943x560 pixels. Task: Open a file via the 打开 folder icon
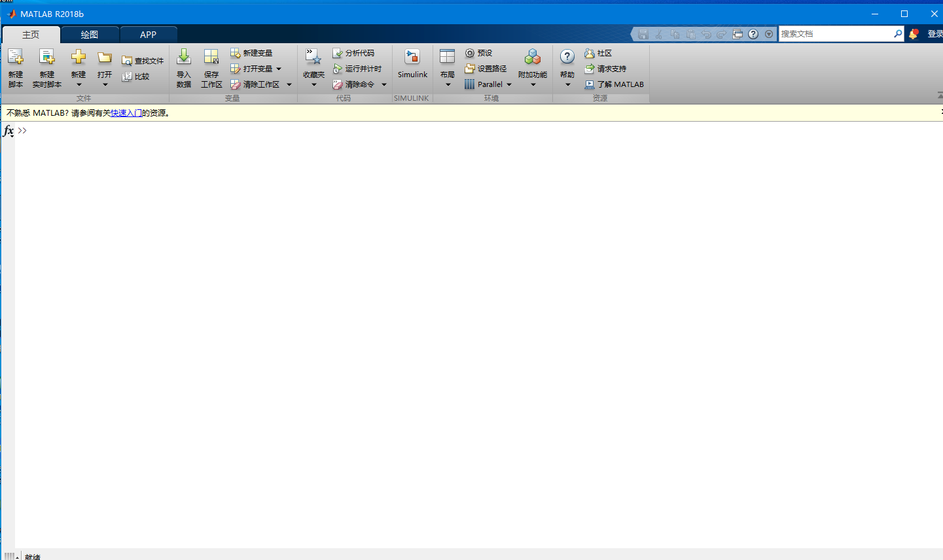click(105, 57)
